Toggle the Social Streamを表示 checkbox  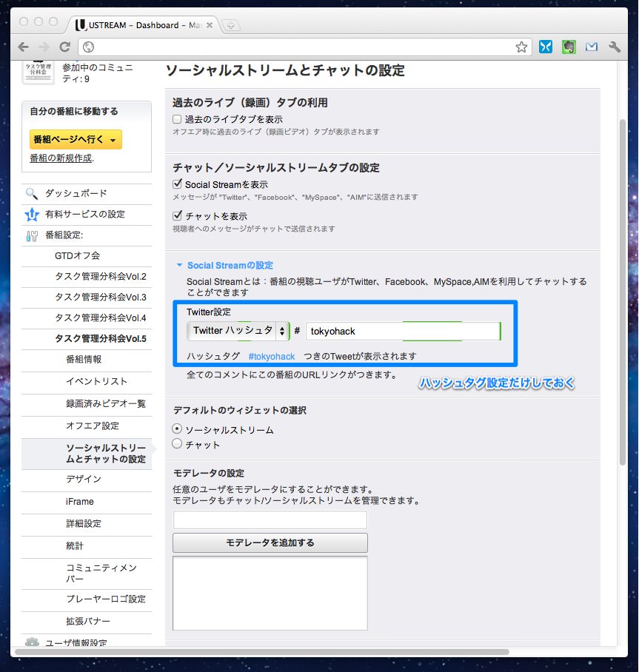(177, 184)
